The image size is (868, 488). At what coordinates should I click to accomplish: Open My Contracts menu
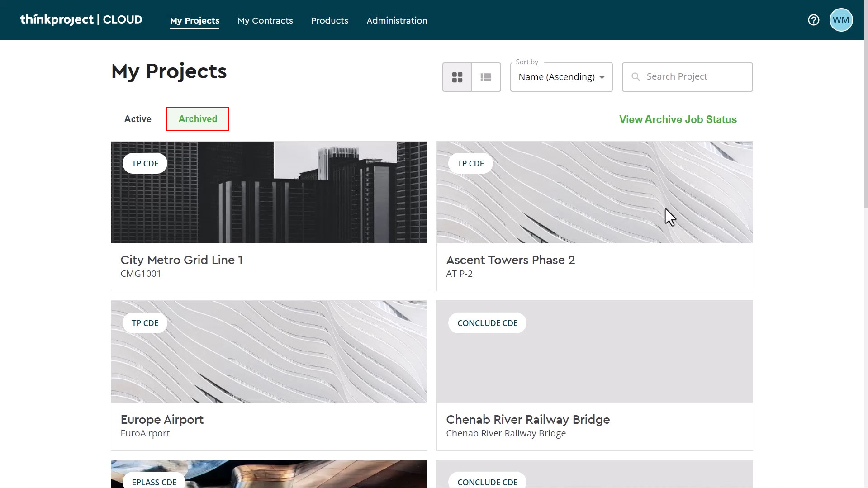[x=265, y=20]
